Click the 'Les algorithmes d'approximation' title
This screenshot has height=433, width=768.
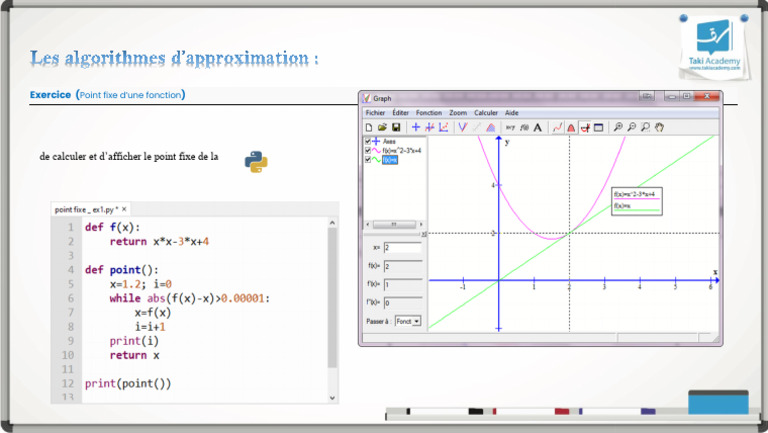coord(174,58)
